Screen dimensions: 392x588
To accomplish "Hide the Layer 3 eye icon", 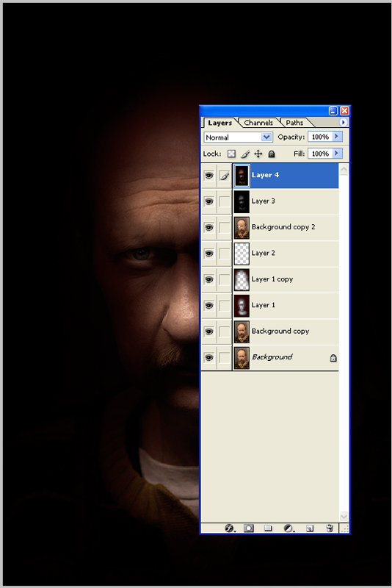I will pos(209,201).
